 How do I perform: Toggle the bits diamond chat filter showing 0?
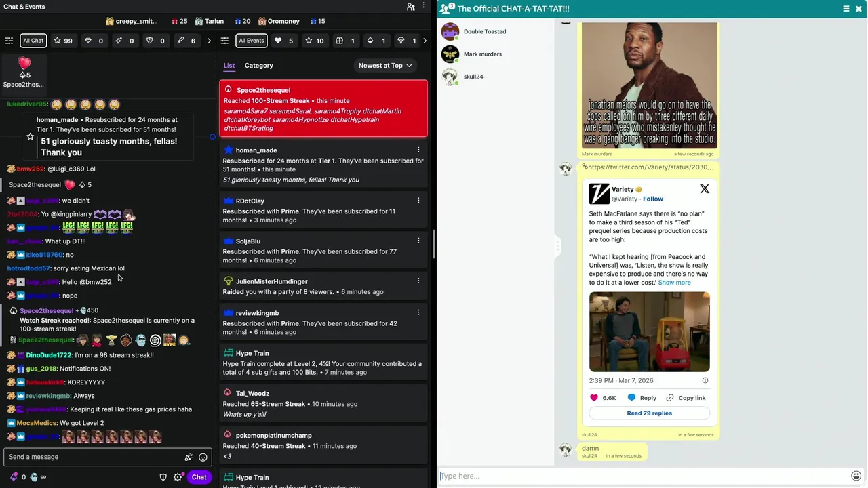pyautogui.click(x=94, y=41)
